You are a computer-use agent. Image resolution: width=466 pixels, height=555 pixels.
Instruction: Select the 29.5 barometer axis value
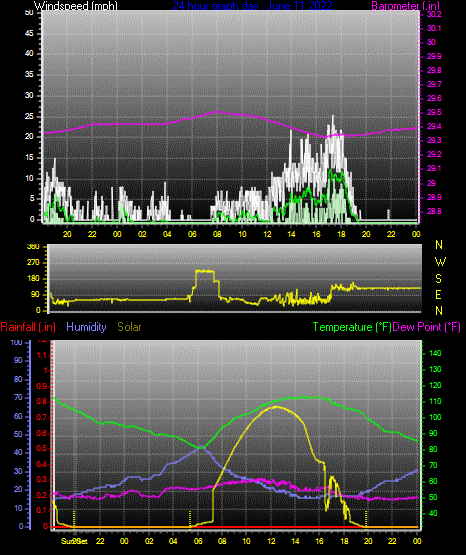pyautogui.click(x=434, y=112)
